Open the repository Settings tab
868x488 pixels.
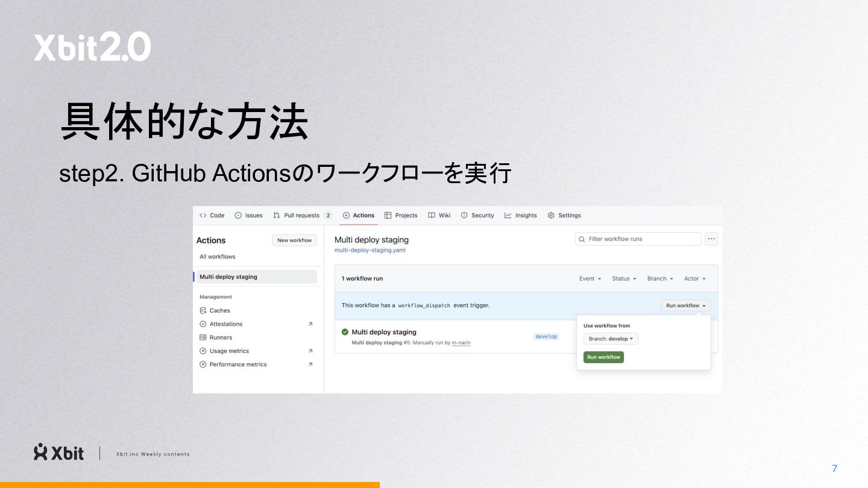(x=564, y=215)
